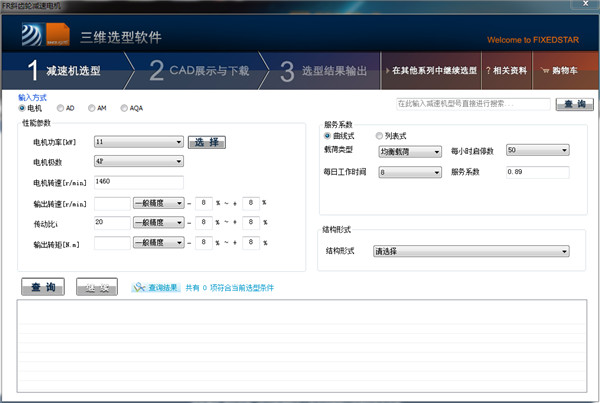Click the 输出转矩 value input field
Viewport: 600px width, 403px height.
click(112, 243)
